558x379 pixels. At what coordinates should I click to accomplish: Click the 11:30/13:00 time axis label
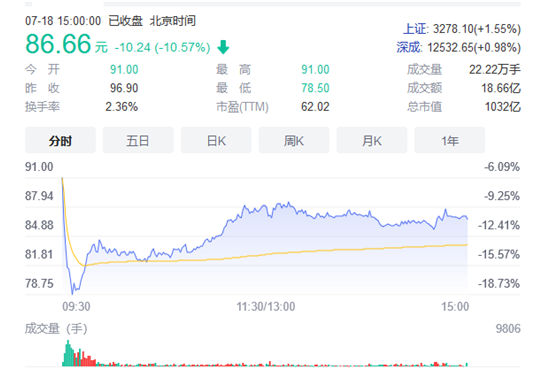tap(266, 306)
